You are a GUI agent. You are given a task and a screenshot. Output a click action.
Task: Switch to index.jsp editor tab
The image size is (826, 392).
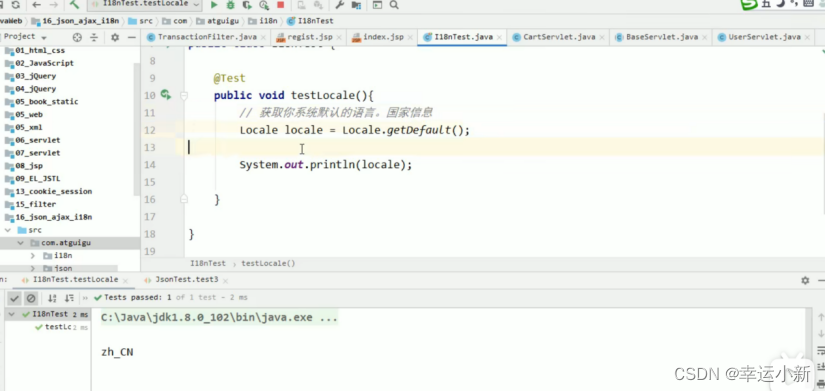[383, 37]
